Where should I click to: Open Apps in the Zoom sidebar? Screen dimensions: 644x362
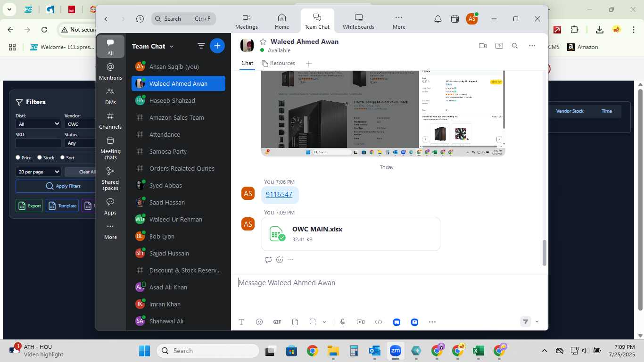click(x=110, y=206)
